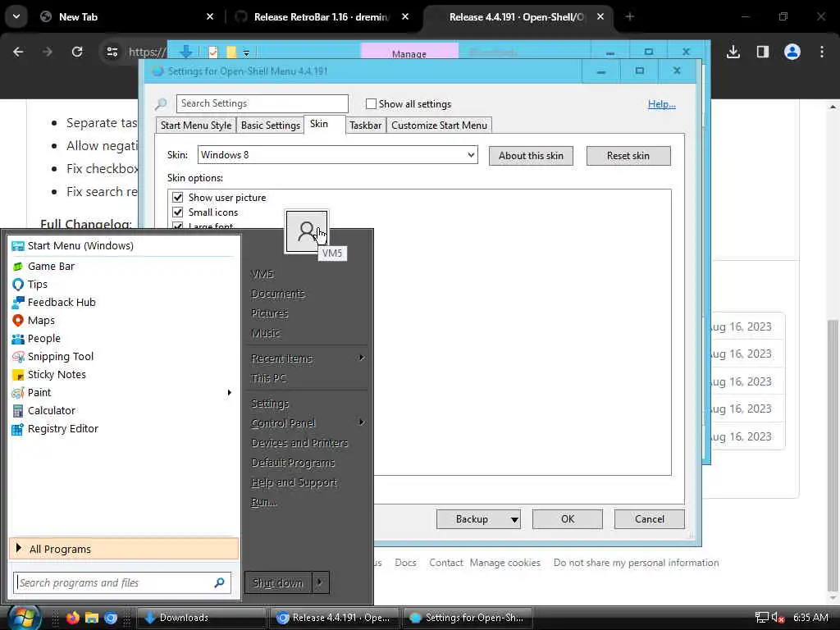Expand All Programs

tap(124, 549)
